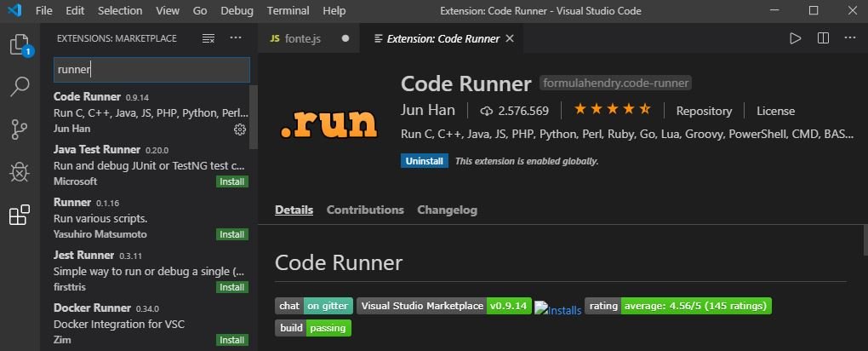Select the Extension: Code Runner tab
This screenshot has height=351, width=868.
(442, 38)
